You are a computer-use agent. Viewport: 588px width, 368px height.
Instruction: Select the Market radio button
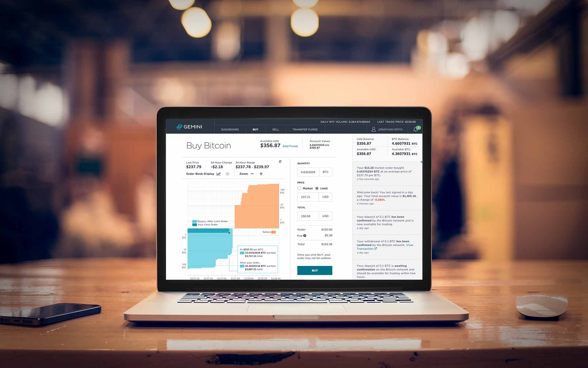coord(299,188)
